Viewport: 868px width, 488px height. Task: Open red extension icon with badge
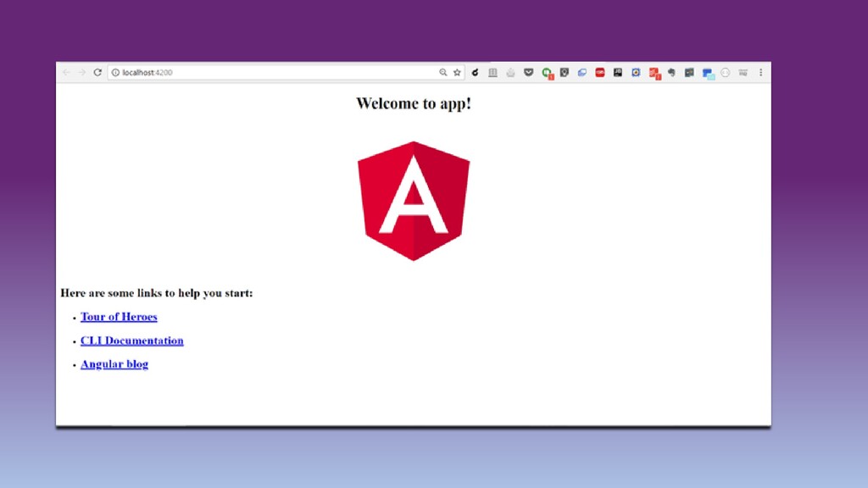(x=655, y=73)
